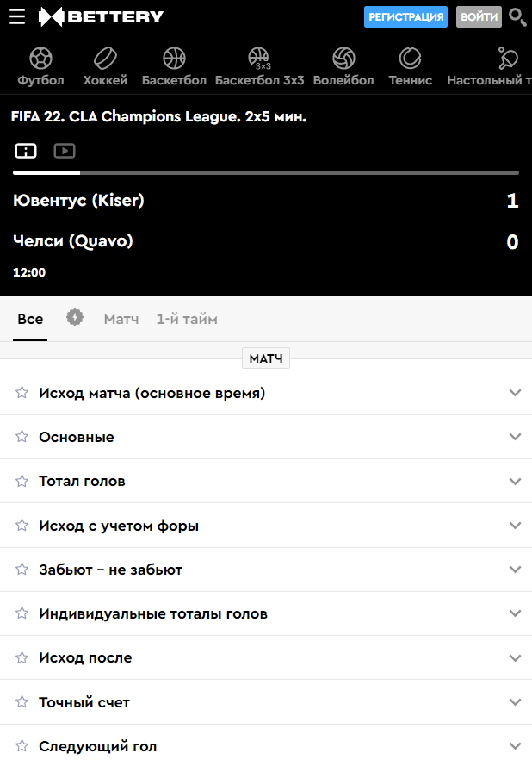Click the Регистрация button
The width and height of the screenshot is (532, 766).
pyautogui.click(x=405, y=16)
